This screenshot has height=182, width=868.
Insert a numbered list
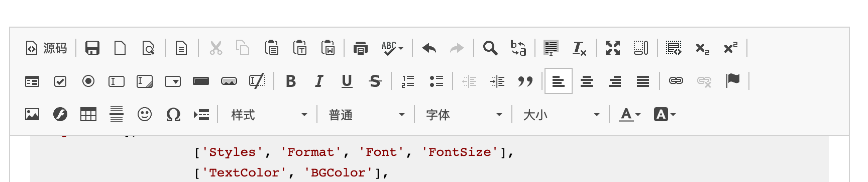coord(408,81)
